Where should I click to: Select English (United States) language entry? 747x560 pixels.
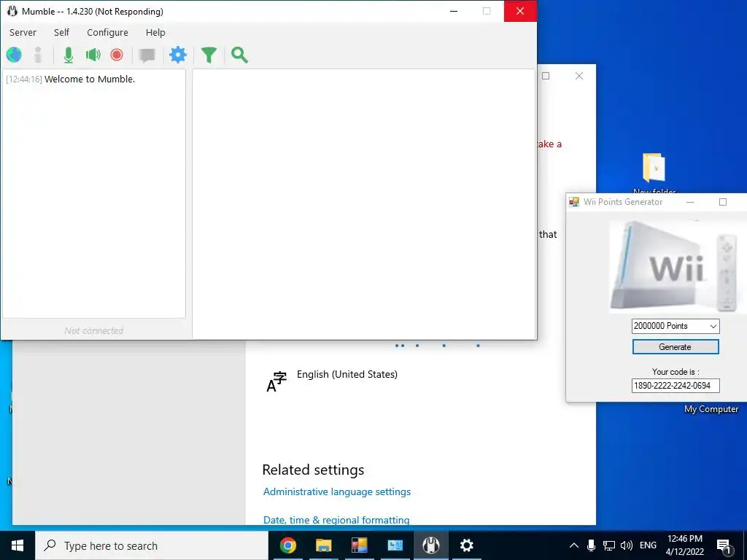347,374
